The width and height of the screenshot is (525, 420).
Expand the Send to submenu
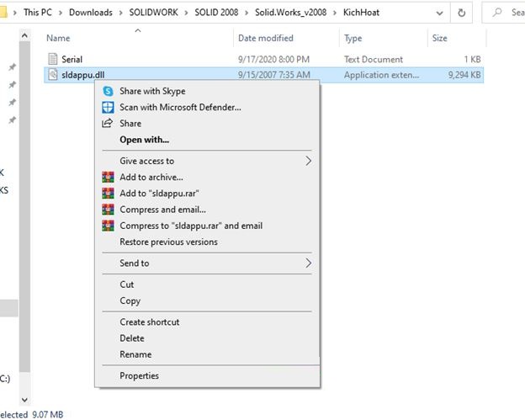pos(308,263)
